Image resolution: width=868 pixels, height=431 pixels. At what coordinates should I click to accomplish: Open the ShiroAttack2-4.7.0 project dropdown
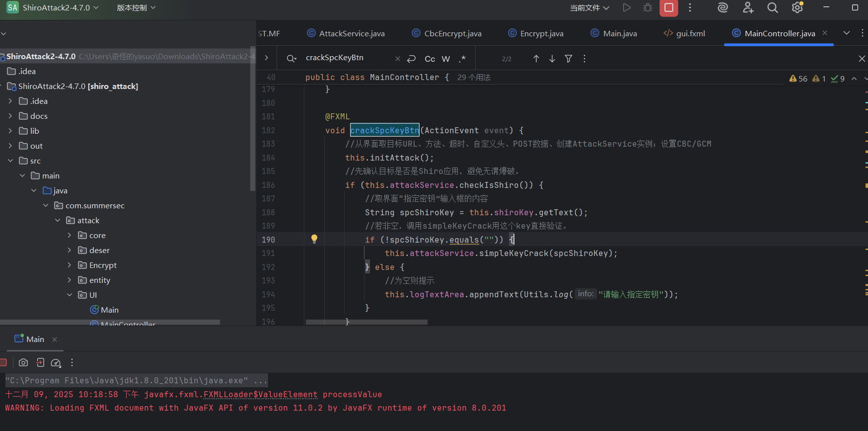[x=60, y=8]
